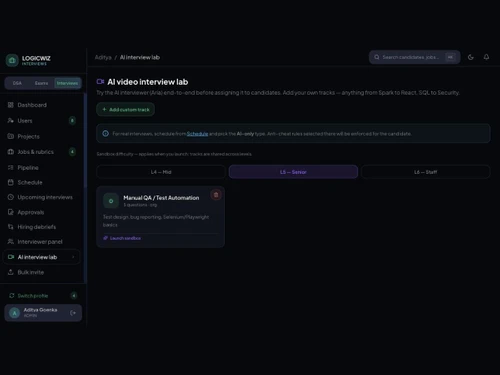Click the Aditya Goenka avatar
This screenshot has width=500, height=375.
pyautogui.click(x=15, y=313)
